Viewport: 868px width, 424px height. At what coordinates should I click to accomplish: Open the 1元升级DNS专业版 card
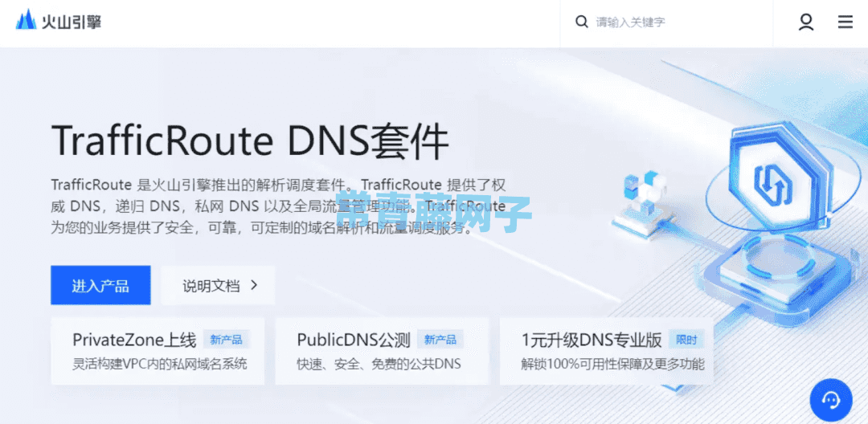point(607,351)
